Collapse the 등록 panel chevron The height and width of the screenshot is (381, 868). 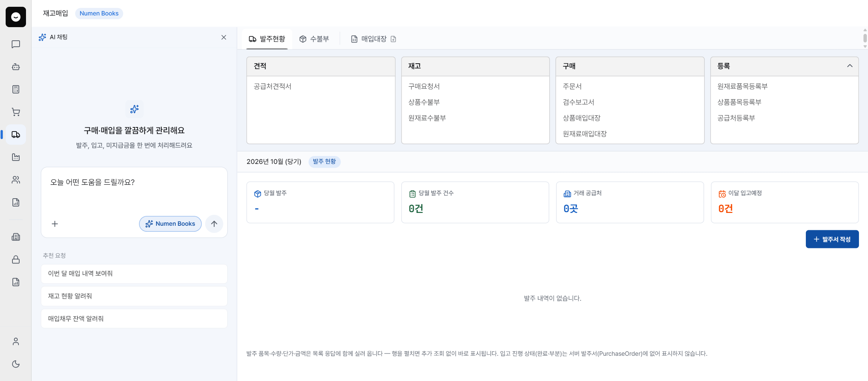(850, 66)
